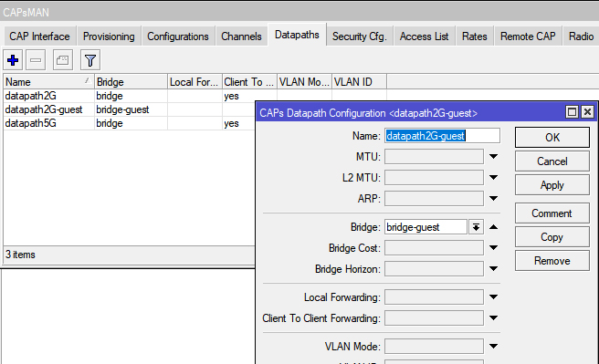599x364 pixels.
Task: Click the VLAN Mo... column header
Action: [x=304, y=82]
